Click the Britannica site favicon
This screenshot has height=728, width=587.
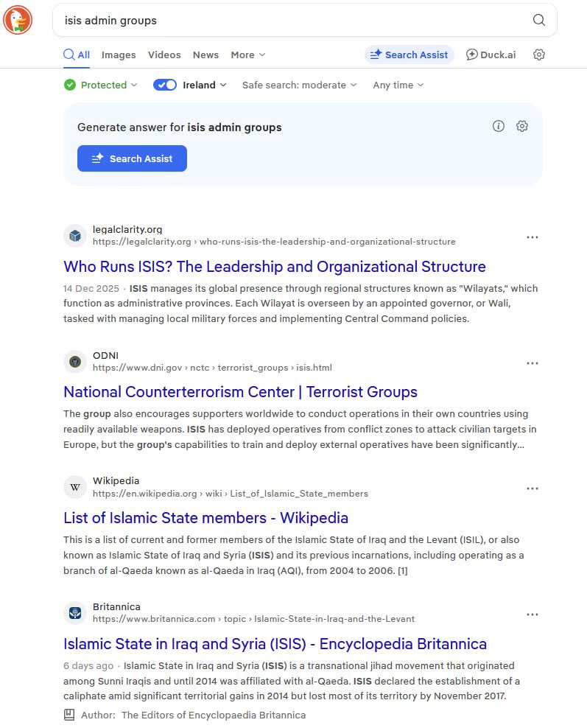[74, 613]
